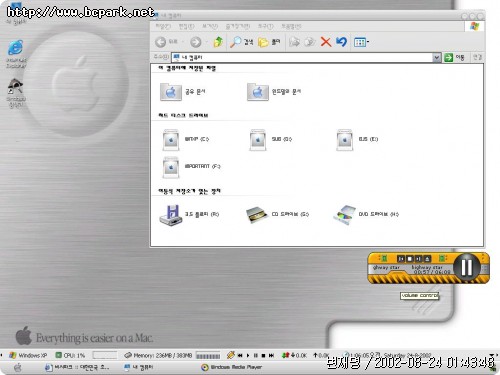Click the CPU usage meter
The width and height of the screenshot is (500, 375).
coord(70,355)
